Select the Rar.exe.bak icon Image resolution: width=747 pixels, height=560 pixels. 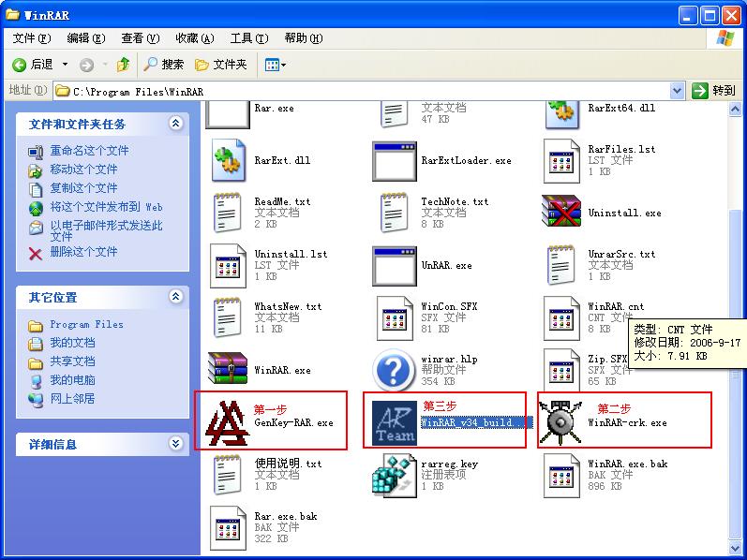click(x=228, y=527)
